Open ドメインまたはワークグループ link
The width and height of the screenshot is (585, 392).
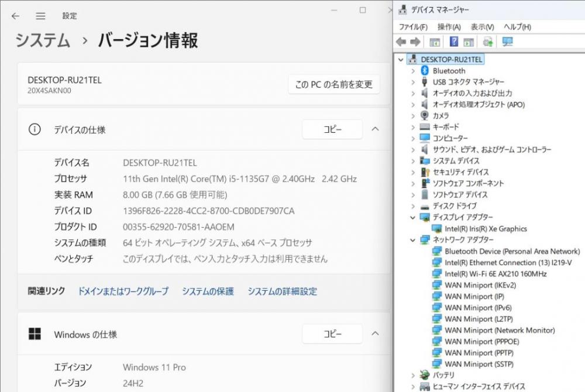[123, 291]
